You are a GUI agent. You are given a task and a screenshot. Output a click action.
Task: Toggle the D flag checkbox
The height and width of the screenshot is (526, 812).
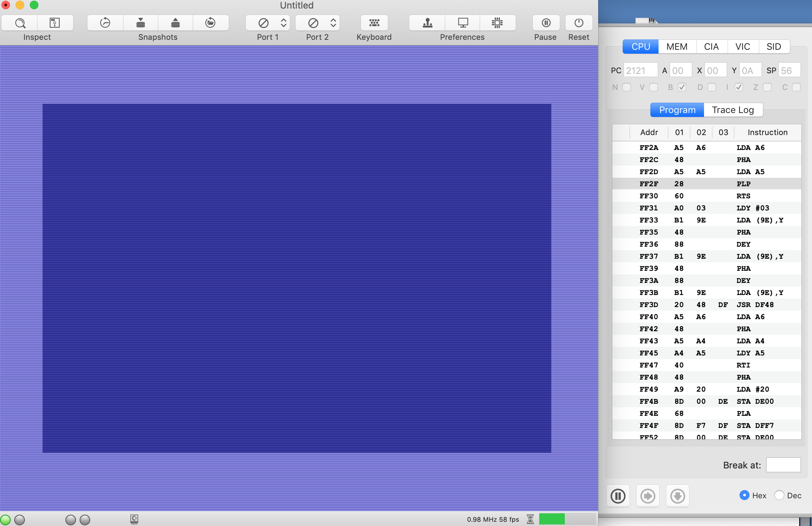coord(712,87)
